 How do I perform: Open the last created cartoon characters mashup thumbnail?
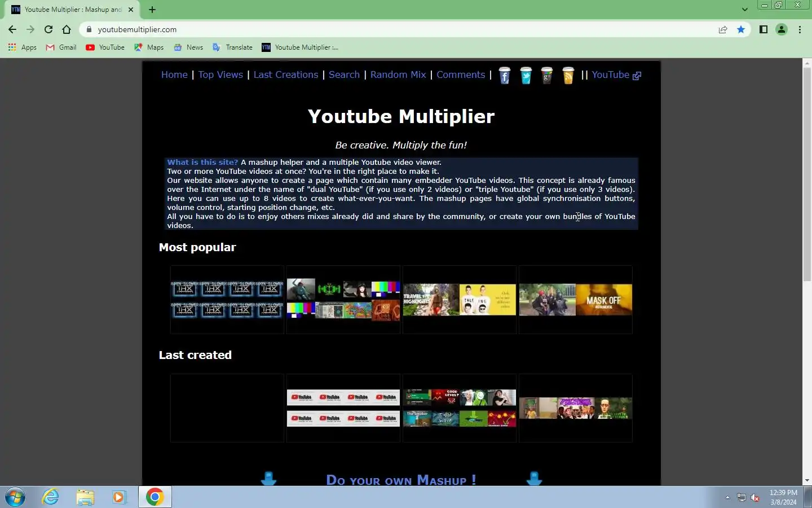tap(576, 408)
